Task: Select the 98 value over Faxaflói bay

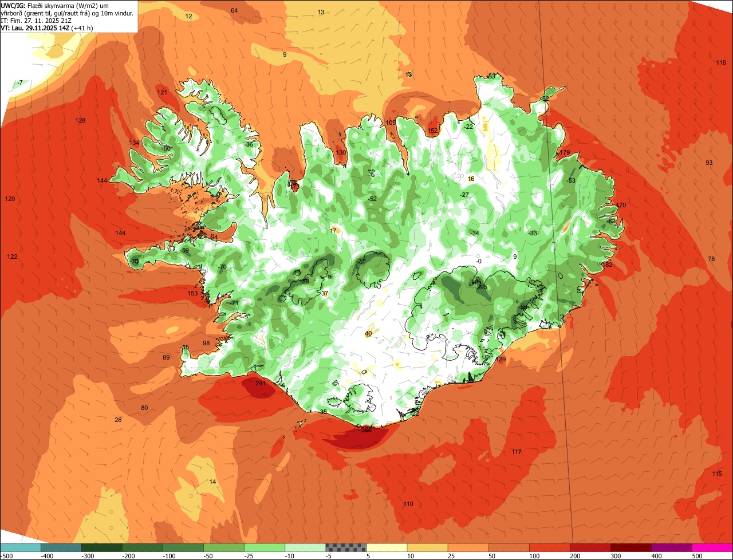Action: pyautogui.click(x=206, y=344)
